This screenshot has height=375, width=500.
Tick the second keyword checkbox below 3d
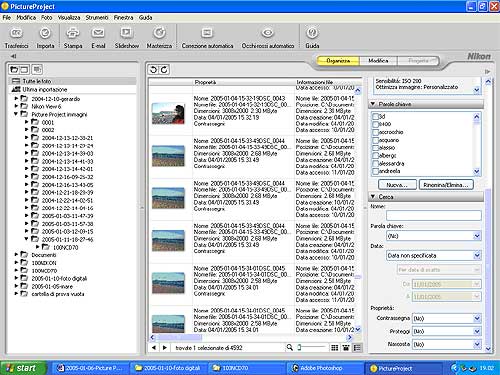(x=376, y=124)
